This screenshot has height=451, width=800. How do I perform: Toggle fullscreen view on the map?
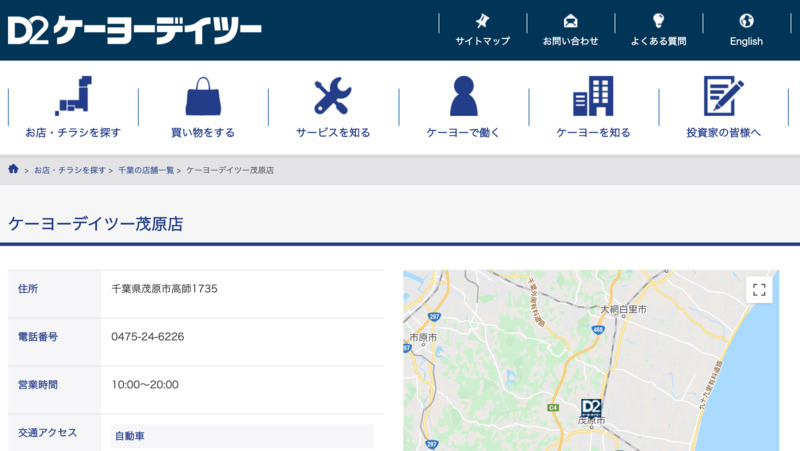click(759, 290)
